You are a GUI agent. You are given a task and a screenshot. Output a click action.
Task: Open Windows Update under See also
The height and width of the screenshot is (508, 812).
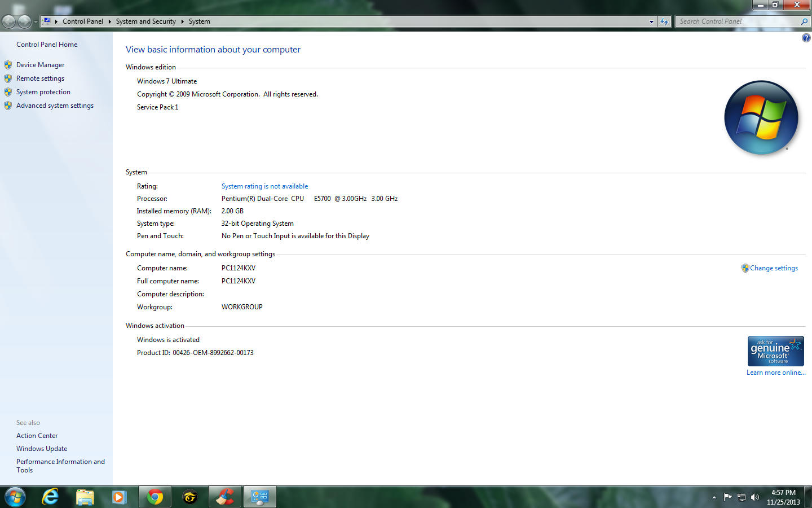point(42,449)
